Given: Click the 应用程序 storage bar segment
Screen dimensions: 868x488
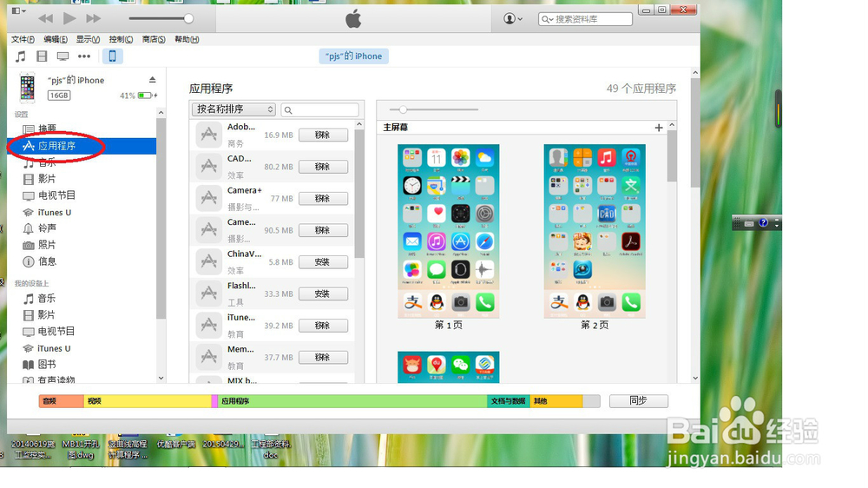Looking at the screenshot, I should tap(352, 401).
